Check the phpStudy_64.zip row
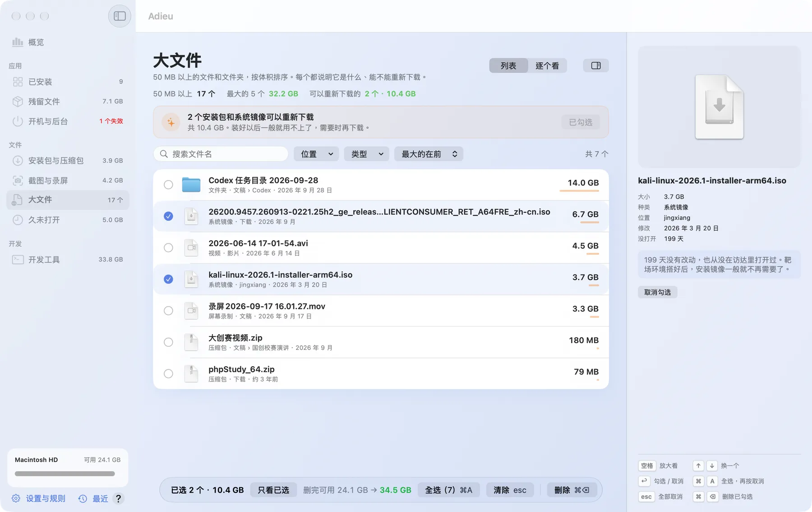The image size is (812, 512). (x=168, y=374)
